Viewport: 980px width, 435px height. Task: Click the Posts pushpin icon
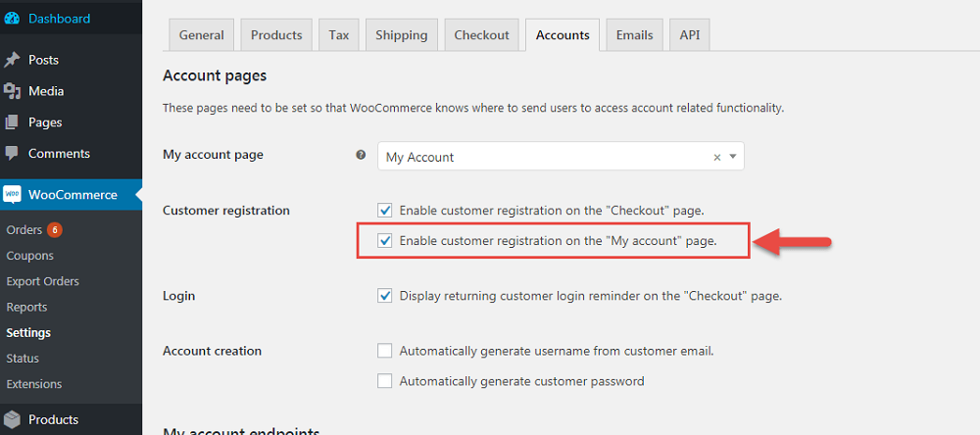(13, 60)
